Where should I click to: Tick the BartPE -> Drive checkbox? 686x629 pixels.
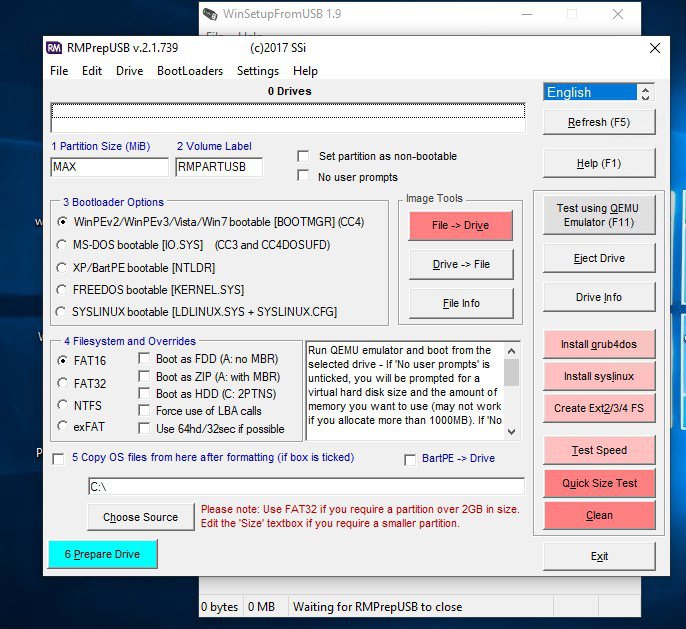click(x=410, y=460)
